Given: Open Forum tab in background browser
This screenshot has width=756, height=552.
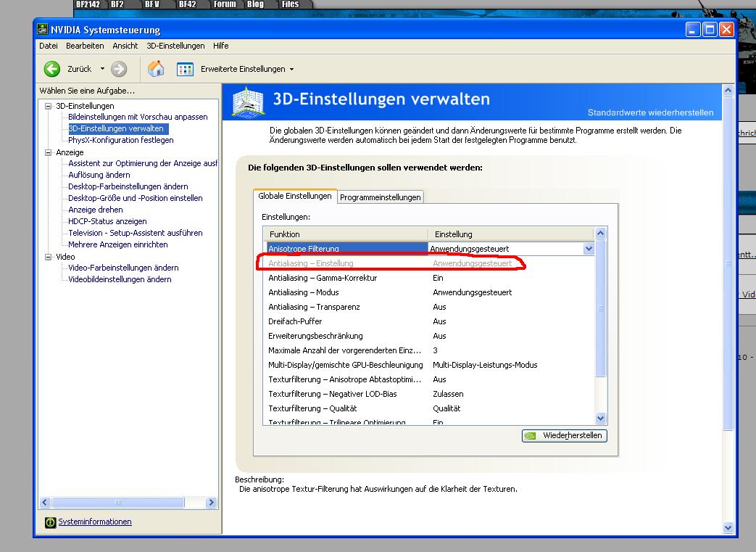Looking at the screenshot, I should 225,4.
